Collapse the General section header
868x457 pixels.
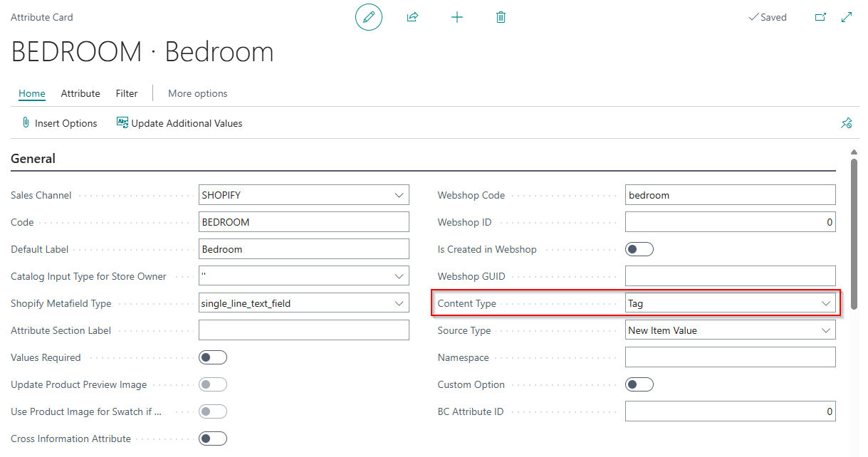click(x=33, y=159)
